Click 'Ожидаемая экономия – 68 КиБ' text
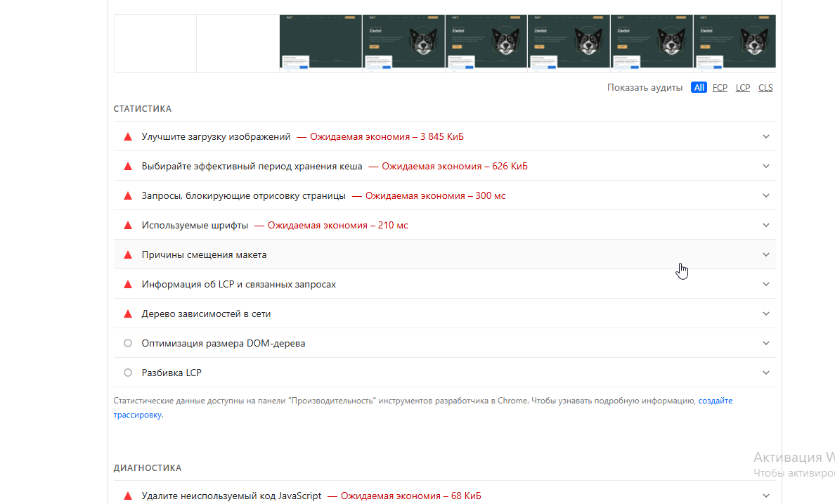Image resolution: width=835 pixels, height=504 pixels. [x=410, y=496]
